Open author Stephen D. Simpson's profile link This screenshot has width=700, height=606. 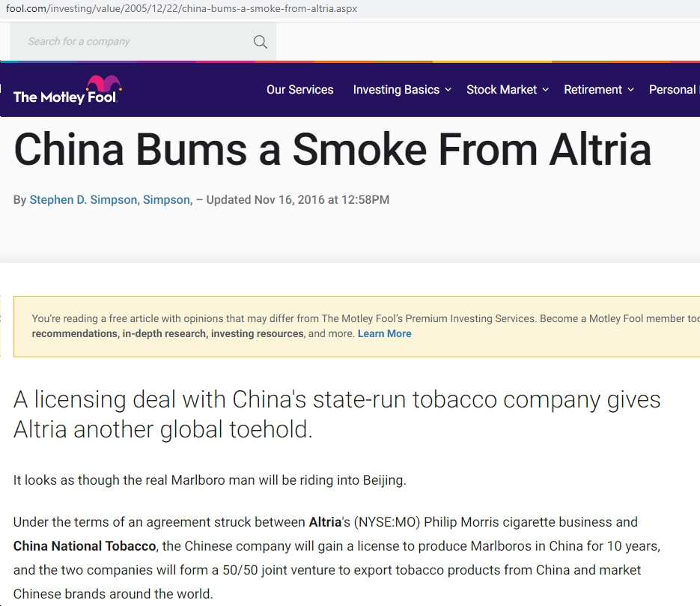[85, 199]
